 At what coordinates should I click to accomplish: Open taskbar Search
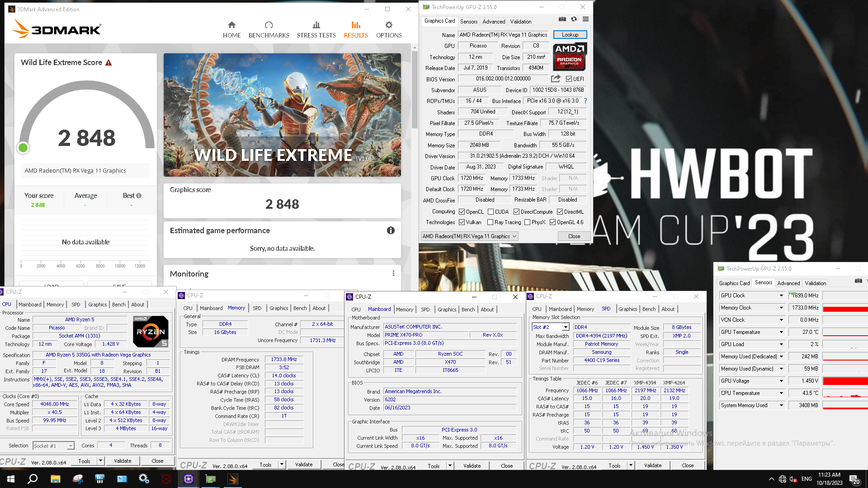(x=33, y=479)
